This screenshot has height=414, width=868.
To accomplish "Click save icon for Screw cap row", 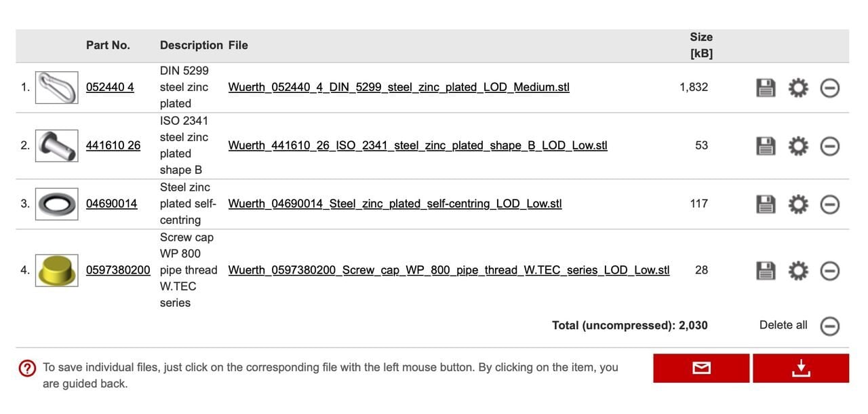I will pyautogui.click(x=766, y=271).
